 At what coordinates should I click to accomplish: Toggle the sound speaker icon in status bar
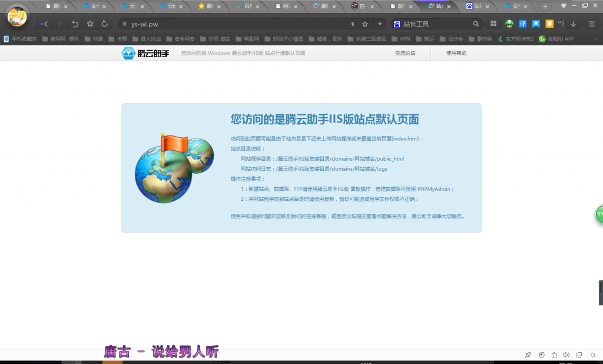point(566,355)
